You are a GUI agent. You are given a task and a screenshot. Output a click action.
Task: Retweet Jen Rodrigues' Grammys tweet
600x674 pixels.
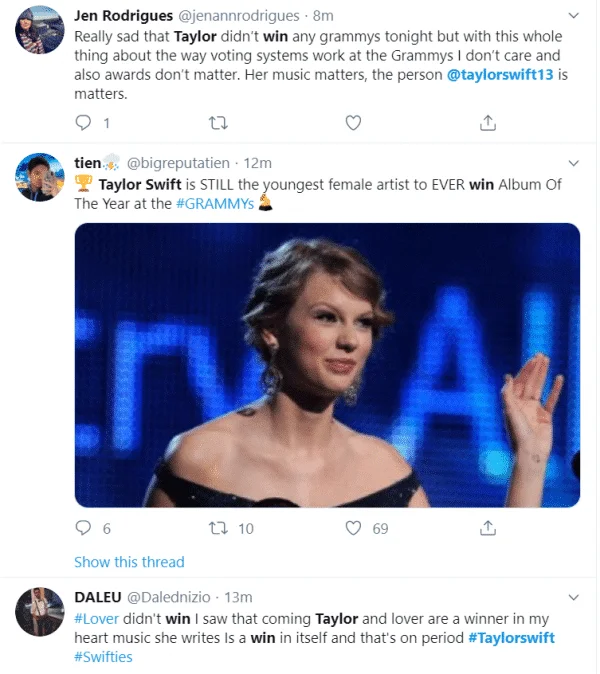(217, 123)
